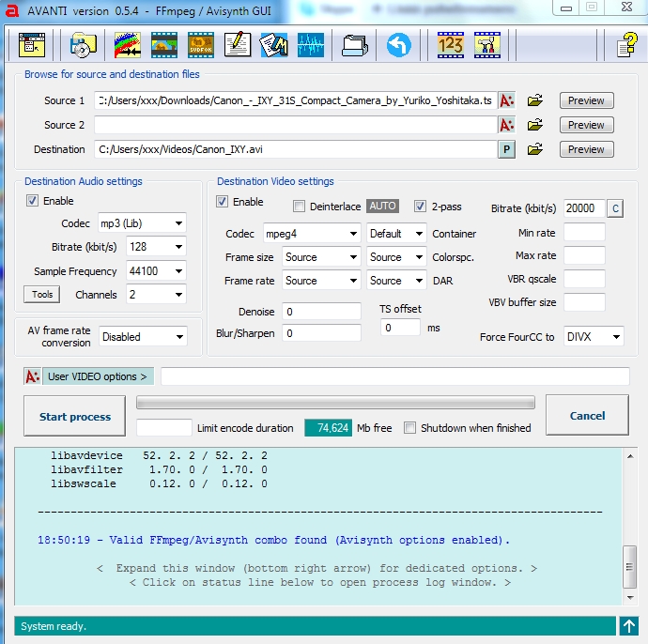
Task: Click the Denoise value field
Action: 321,312
